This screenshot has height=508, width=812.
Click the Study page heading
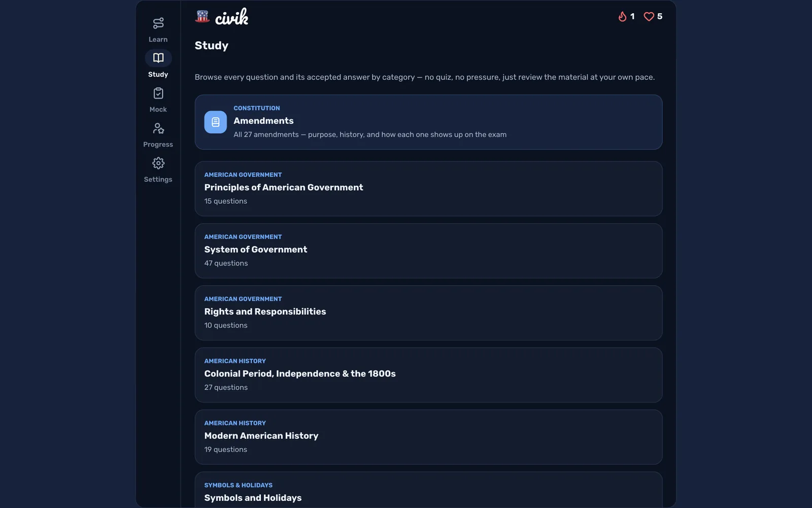pos(212,45)
